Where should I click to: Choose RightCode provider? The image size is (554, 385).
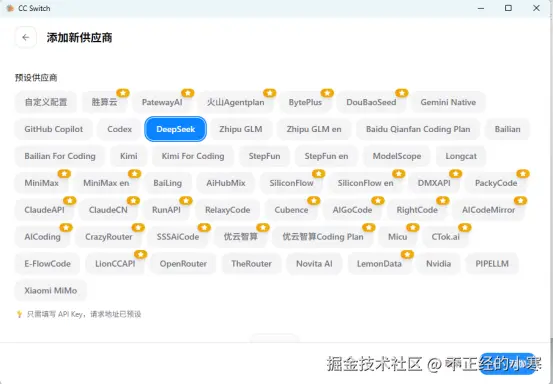pyautogui.click(x=417, y=210)
